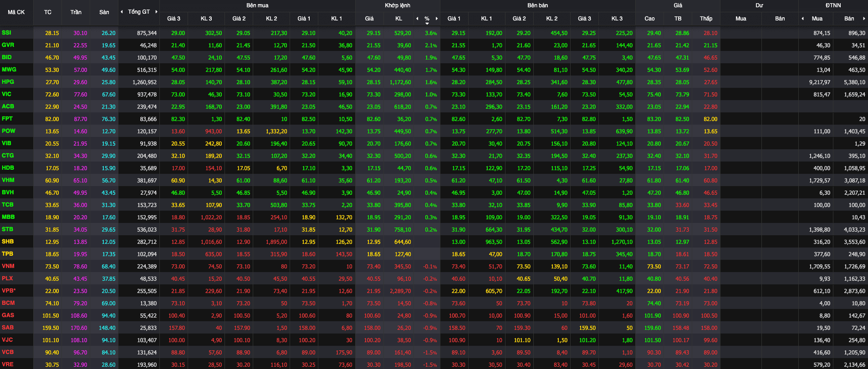The width and height of the screenshot is (868, 369).
Task: Click the left arrow beside ĐTNN Mua header
Action: [802, 19]
